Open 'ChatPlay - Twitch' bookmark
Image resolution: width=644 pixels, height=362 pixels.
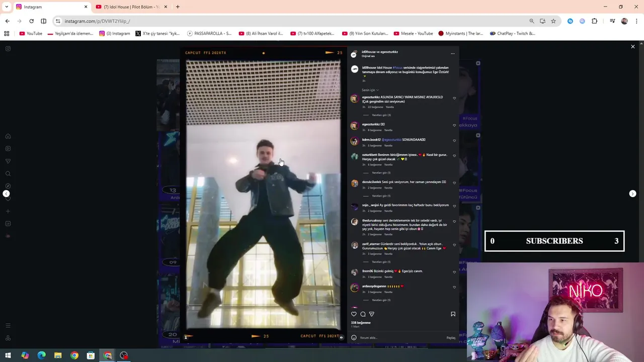[512, 34]
